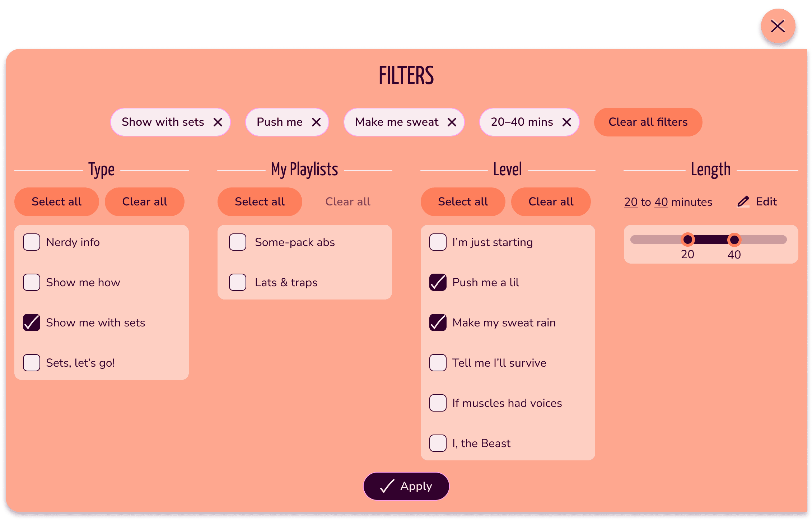Select all Type options
Screen dimensions: 812x520
56,202
